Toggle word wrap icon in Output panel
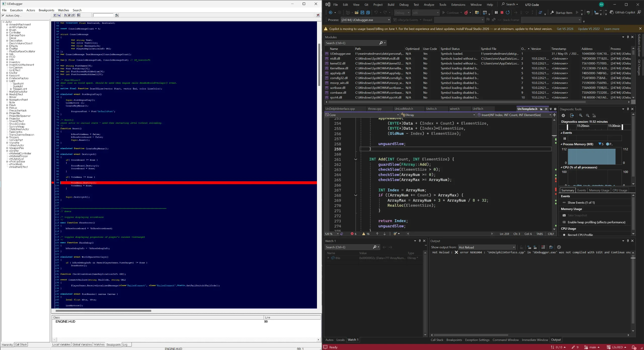644x350 pixels. click(x=551, y=247)
